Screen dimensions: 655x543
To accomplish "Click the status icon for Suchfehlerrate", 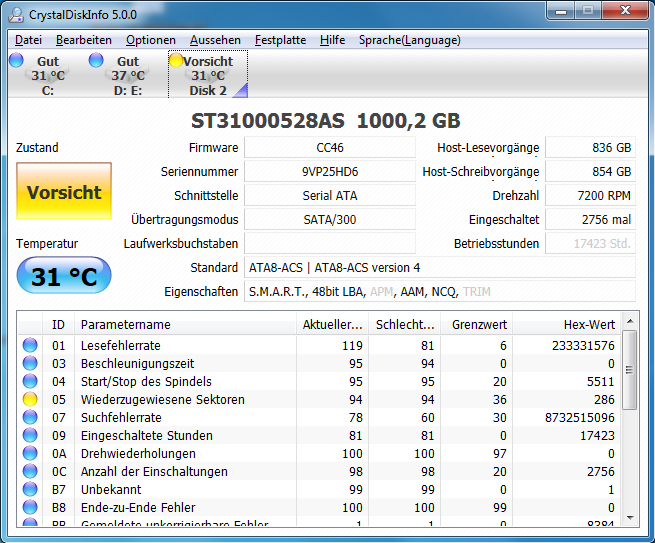I will pos(30,417).
